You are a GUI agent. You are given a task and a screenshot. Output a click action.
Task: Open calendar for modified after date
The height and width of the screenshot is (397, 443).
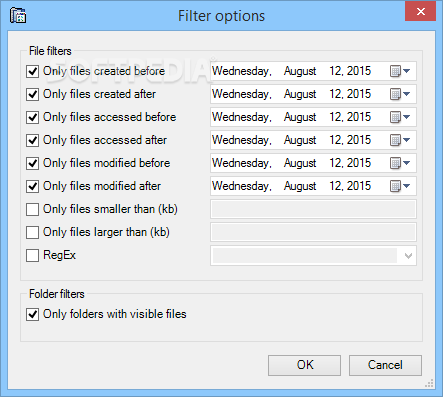400,186
